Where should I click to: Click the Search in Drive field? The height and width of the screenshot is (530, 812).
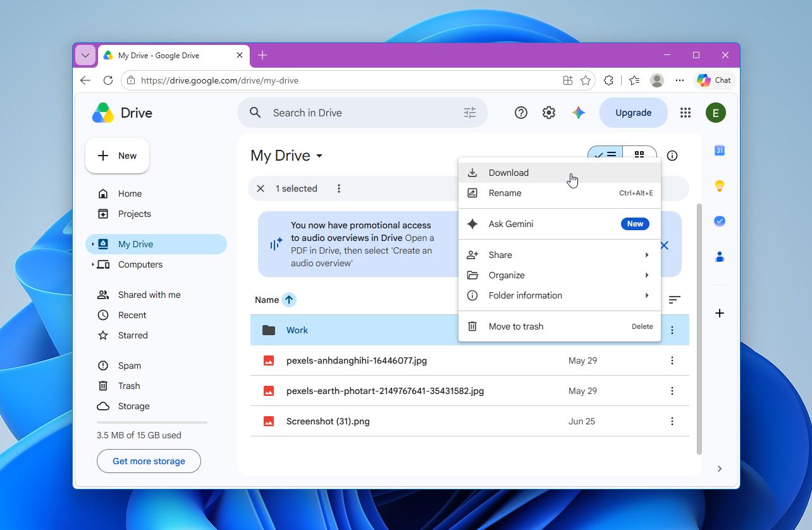(362, 113)
